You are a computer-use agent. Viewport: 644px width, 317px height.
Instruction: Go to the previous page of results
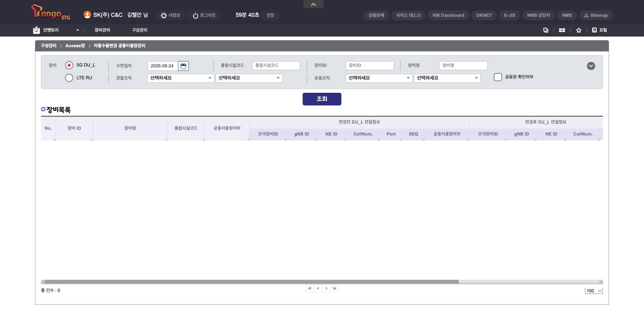(318, 288)
